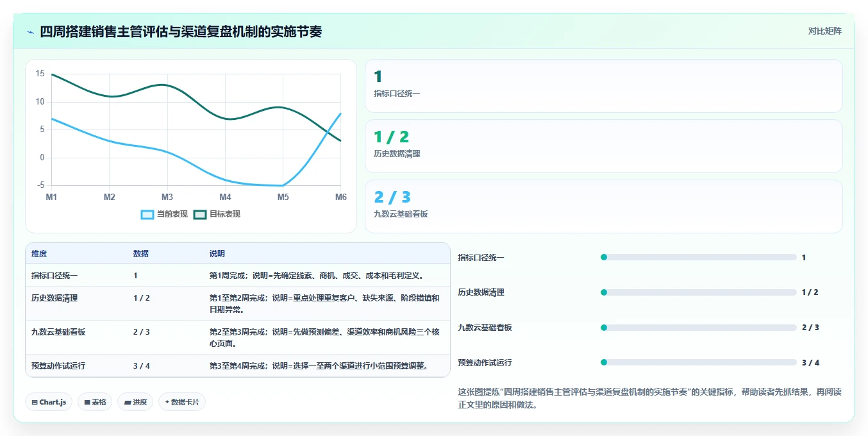Toggle the 当前表现 legend swatch
This screenshot has height=436, width=868.
pos(147,214)
